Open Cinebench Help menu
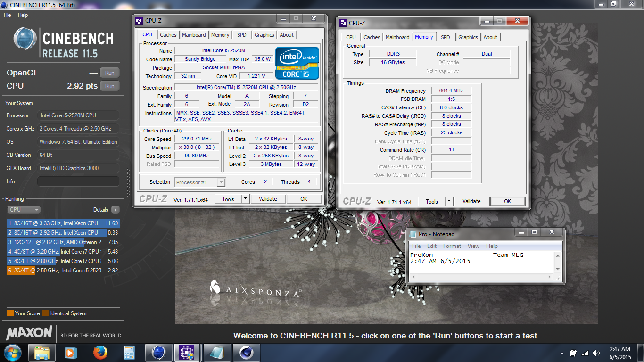Screen dimensions: 644x362 23,15
